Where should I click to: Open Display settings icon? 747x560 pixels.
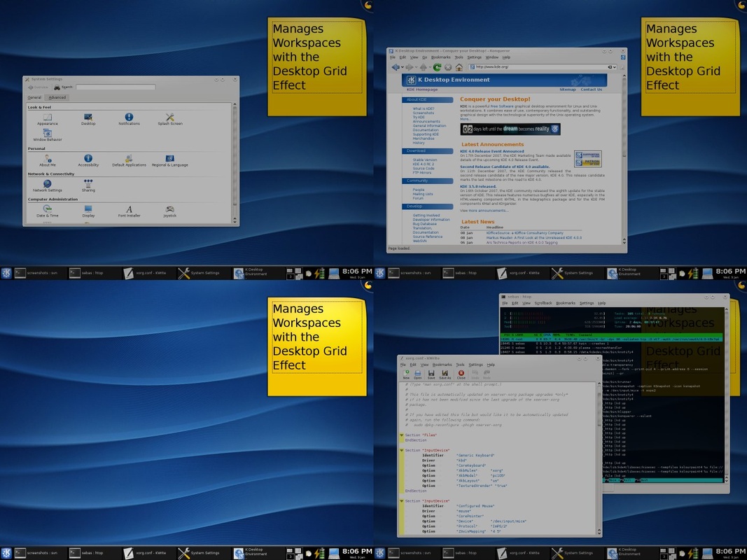tap(88, 211)
